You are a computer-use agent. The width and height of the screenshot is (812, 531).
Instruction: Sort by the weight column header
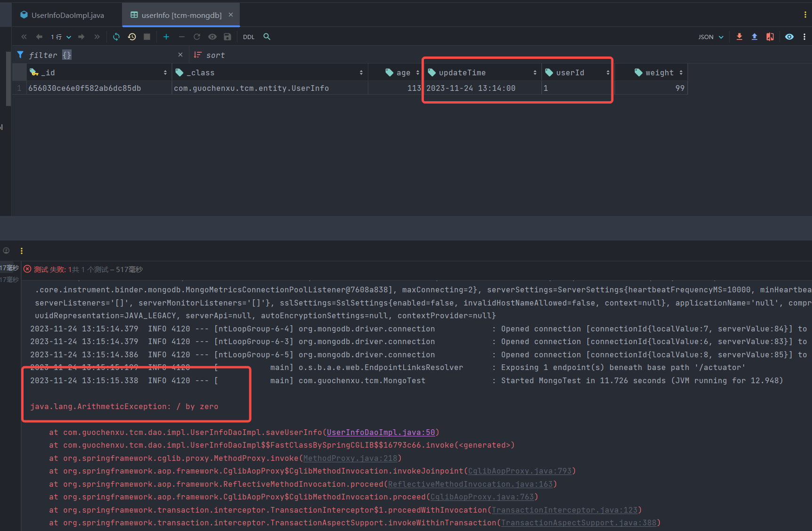tap(651, 72)
